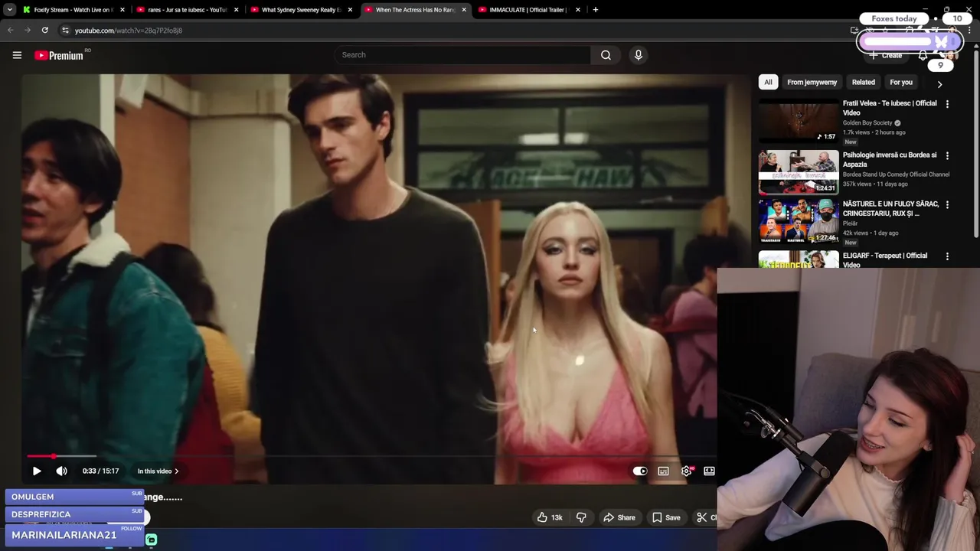Open the Bordea Stand Up Comedy Official Channel
The height and width of the screenshot is (551, 980).
(896, 174)
